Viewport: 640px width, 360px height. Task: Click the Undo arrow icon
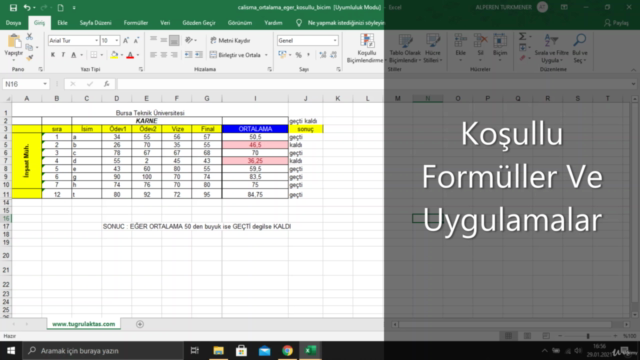27,8
